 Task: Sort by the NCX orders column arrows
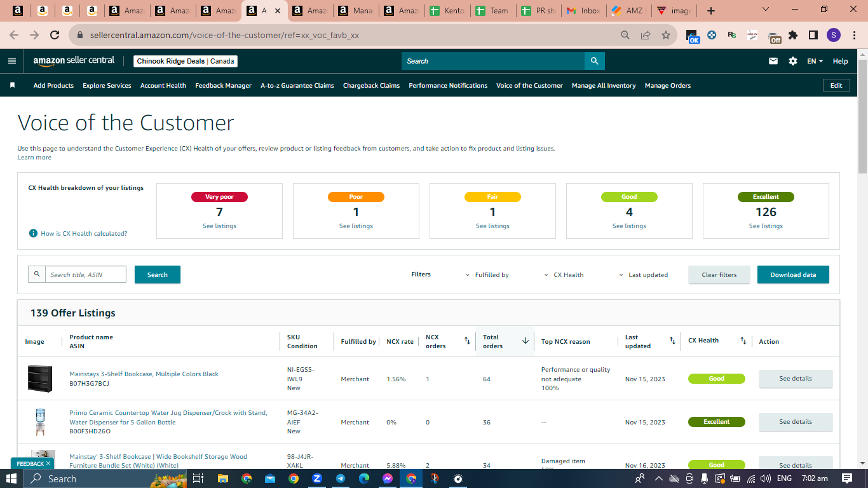(467, 341)
